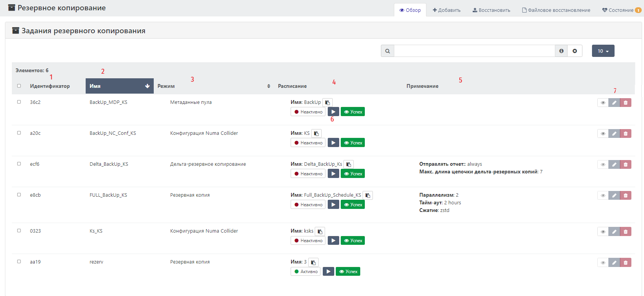644x296 pixels.
Task: Clear the search field with the x icon
Action: [x=575, y=51]
